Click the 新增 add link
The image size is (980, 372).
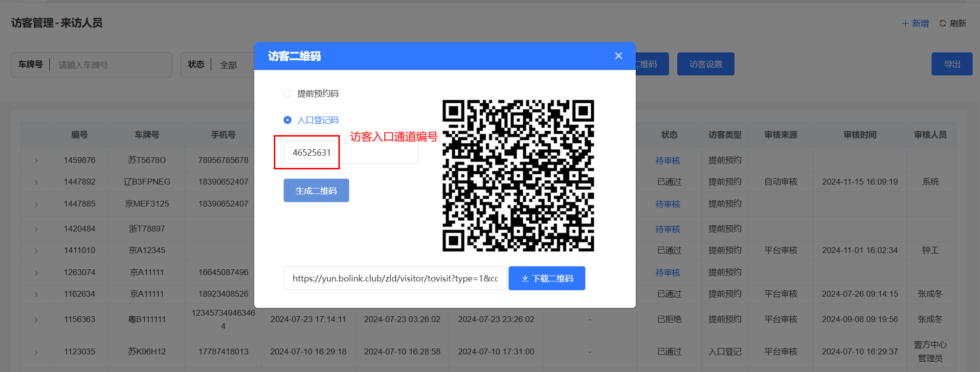[x=915, y=23]
